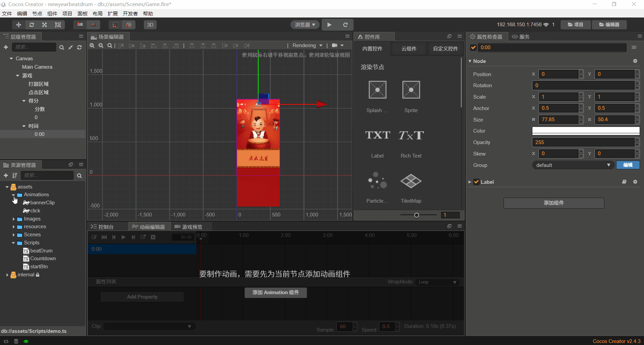
Task: Jump to first frame in animation editor
Action: (x=104, y=237)
